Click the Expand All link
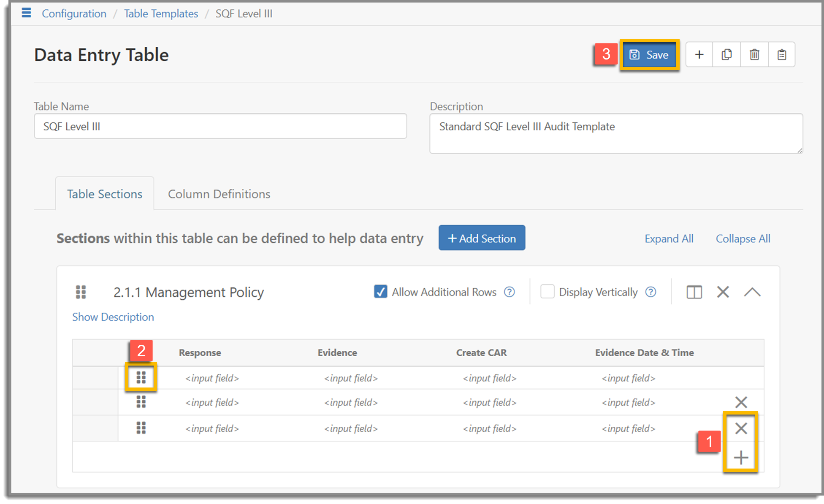 tap(669, 238)
